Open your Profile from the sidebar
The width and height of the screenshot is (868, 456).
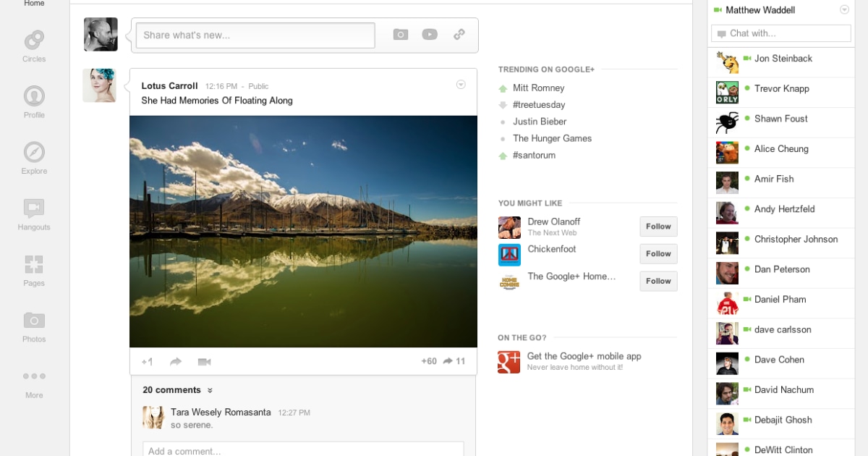click(33, 100)
